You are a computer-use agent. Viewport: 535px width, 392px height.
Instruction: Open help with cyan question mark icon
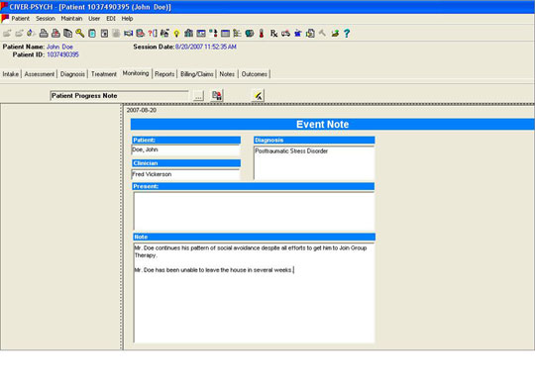[347, 33]
